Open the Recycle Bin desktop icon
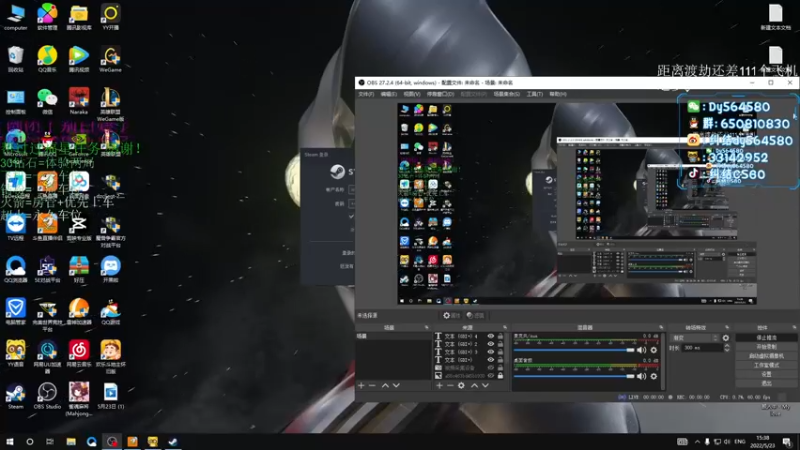Image resolution: width=800 pixels, height=450 pixels. 15,59
